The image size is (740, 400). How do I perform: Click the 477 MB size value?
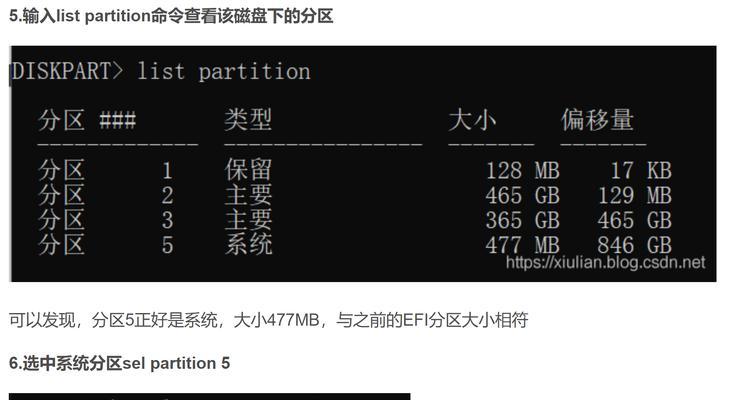pos(522,245)
